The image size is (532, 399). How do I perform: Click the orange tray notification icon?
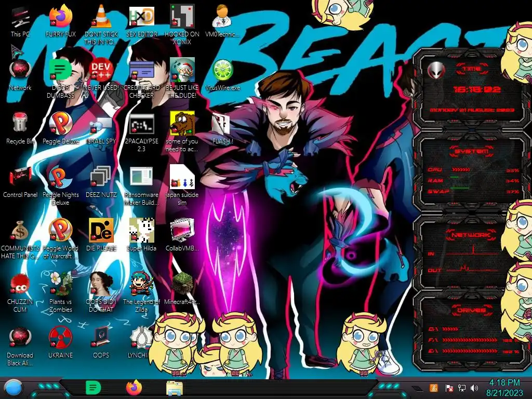434,388
